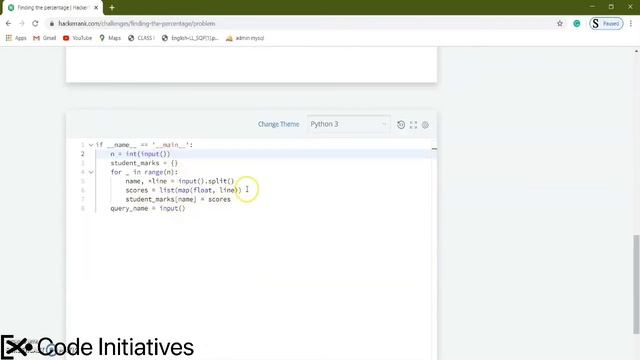640x360 pixels.
Task: Click the student_marks = {} line
Action: pyautogui.click(x=144, y=163)
